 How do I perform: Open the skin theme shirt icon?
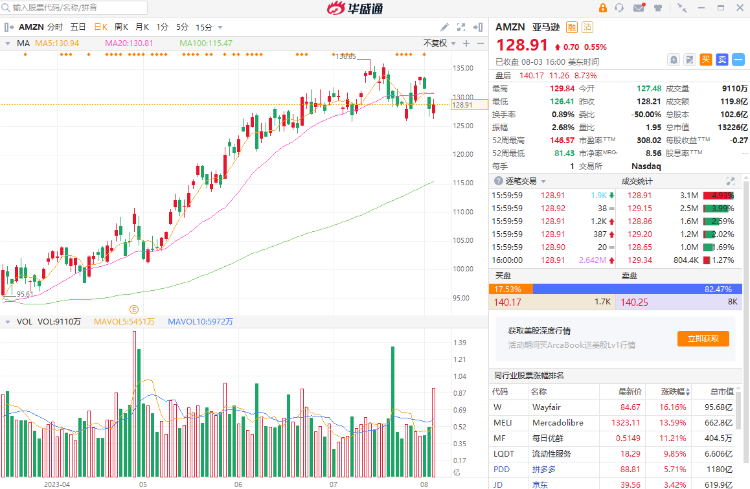[658, 8]
